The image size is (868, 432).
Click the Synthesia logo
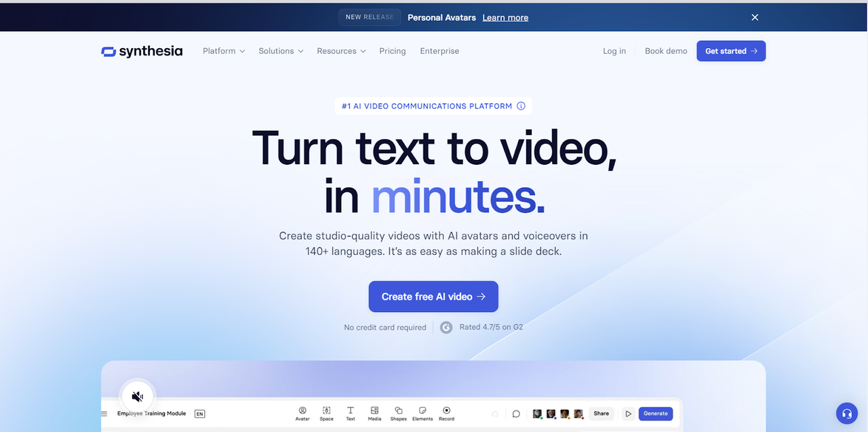click(142, 51)
